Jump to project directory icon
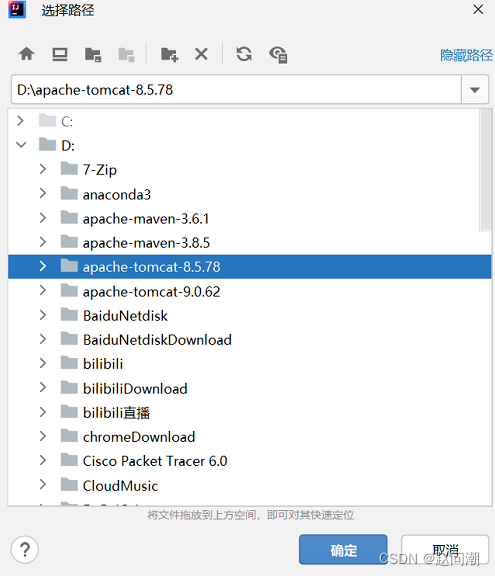495x576 pixels. 93,55
